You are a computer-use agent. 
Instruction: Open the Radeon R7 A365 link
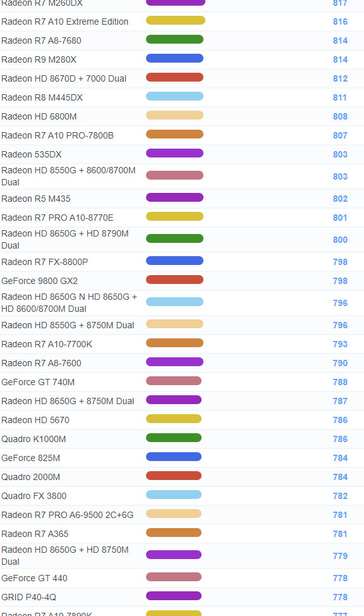pyautogui.click(x=35, y=534)
